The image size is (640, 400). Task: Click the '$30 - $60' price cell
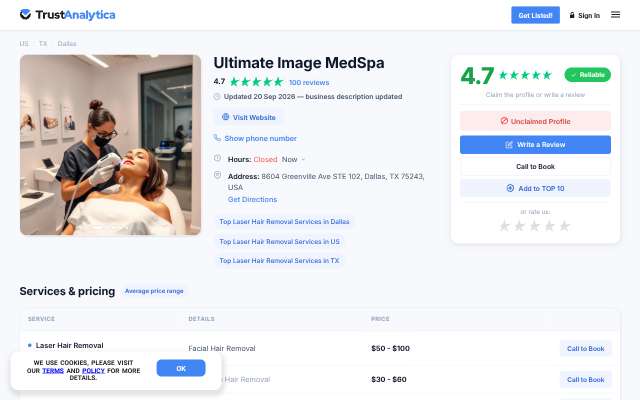point(389,379)
